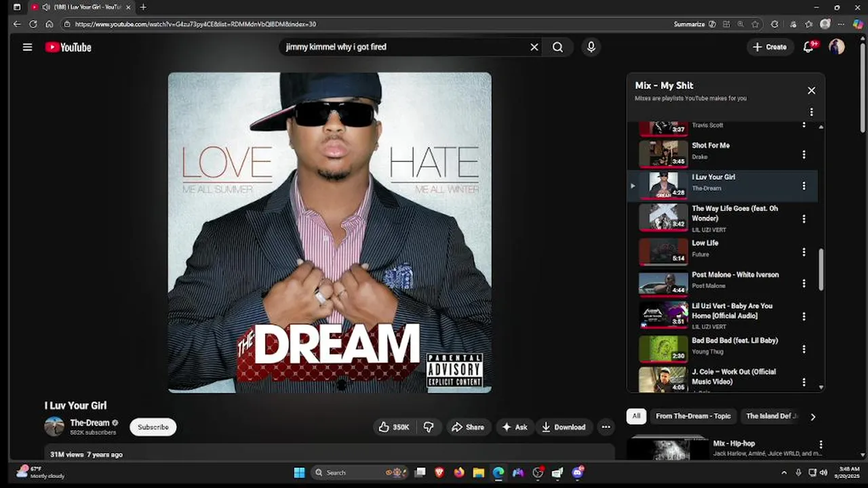Open Mix - Hip-hop suggested thumbnail
Screen dimensions: 868x488
667,448
